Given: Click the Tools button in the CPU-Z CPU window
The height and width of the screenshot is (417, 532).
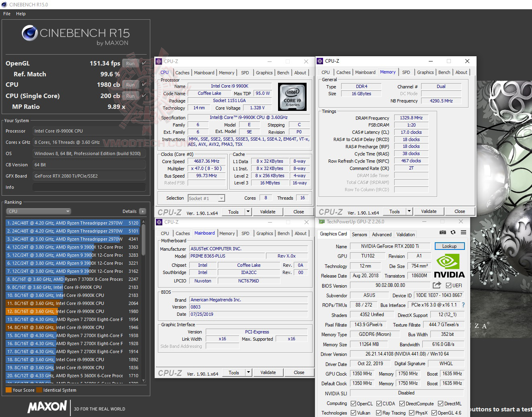Looking at the screenshot, I should pyautogui.click(x=233, y=212).
